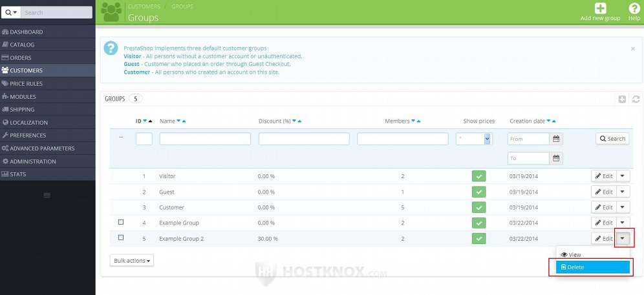Sort Members column ascending
644x295 pixels.
tap(418, 121)
